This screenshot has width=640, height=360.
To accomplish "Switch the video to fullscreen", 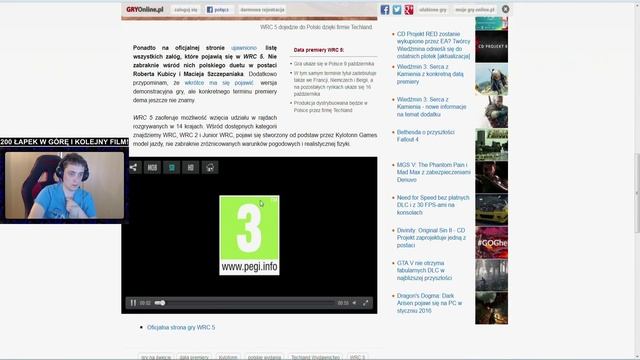I will click(366, 303).
